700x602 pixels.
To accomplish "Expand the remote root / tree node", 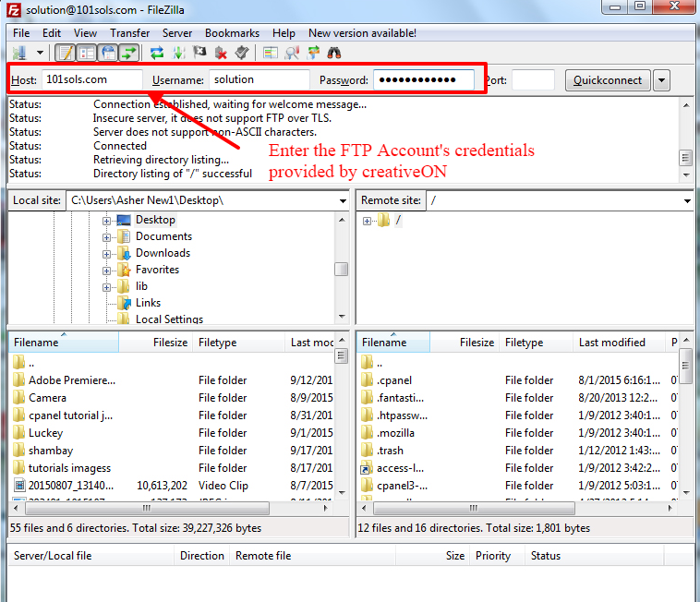I will 367,221.
